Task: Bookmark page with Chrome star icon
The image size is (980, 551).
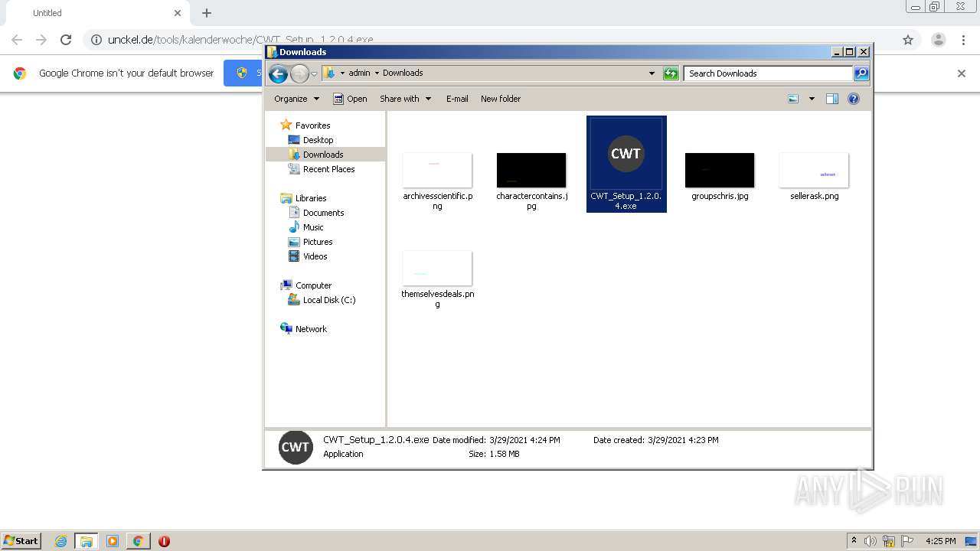Action: [x=908, y=40]
